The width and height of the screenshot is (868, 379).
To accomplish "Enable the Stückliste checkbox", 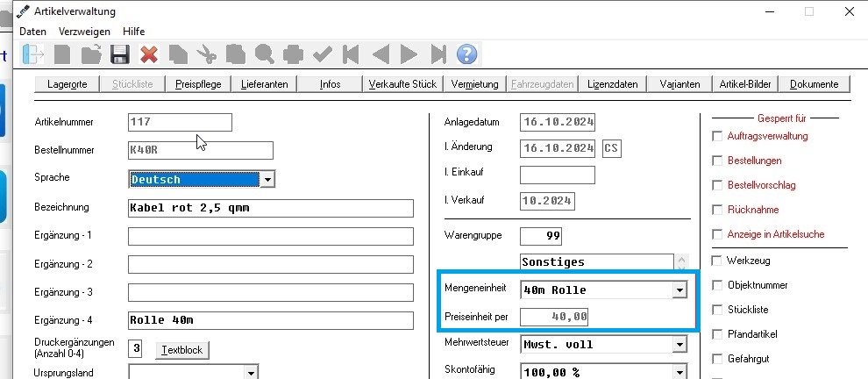I will [717, 310].
